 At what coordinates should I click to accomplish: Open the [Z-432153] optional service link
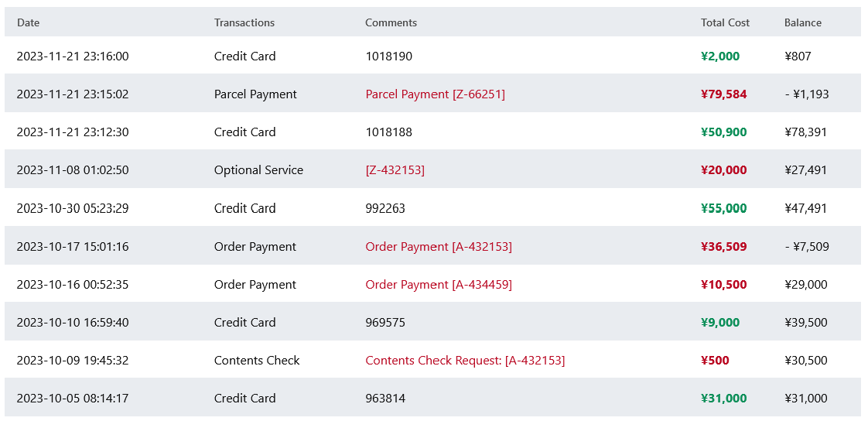[395, 170]
